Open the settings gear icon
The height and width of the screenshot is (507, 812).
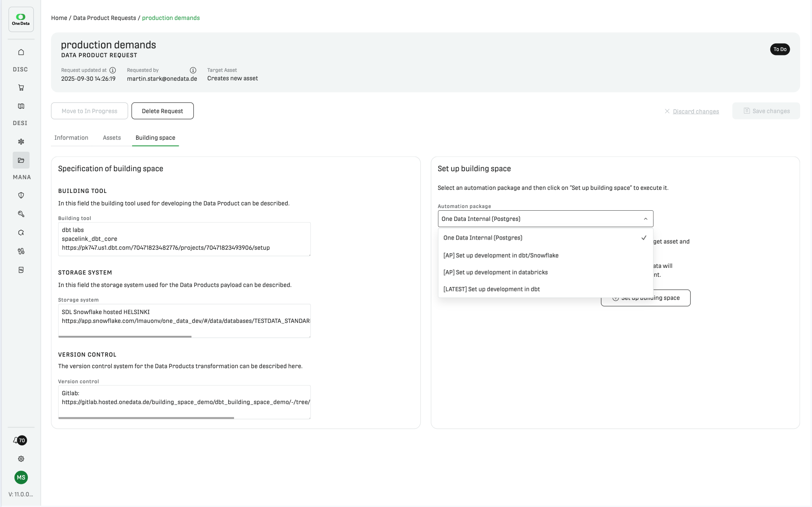[21, 459]
